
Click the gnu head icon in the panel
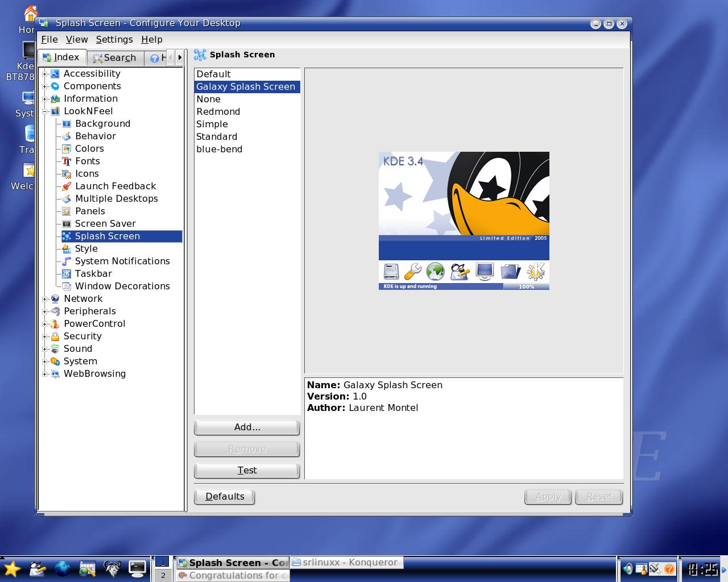(113, 568)
